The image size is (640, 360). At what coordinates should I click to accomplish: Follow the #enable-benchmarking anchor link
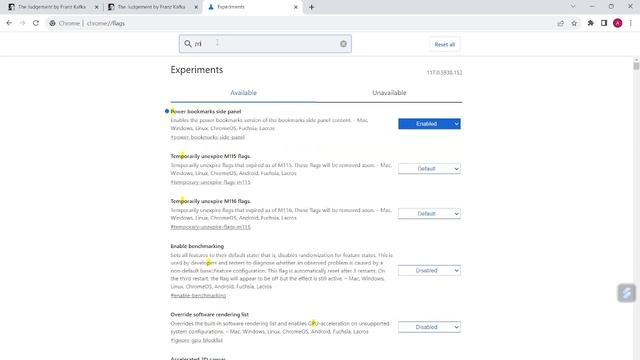[198, 295]
